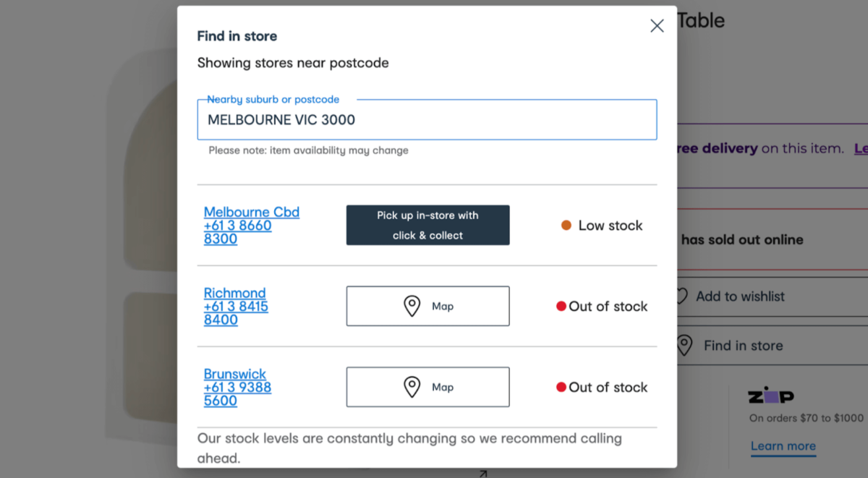Click the heart icon beside Add to wishlist
The height and width of the screenshot is (478, 868).
coord(681,296)
